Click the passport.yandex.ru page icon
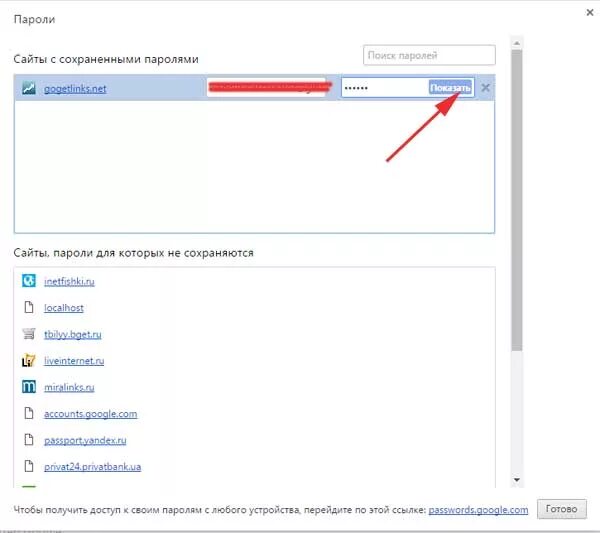The height and width of the screenshot is (533, 600). click(29, 440)
